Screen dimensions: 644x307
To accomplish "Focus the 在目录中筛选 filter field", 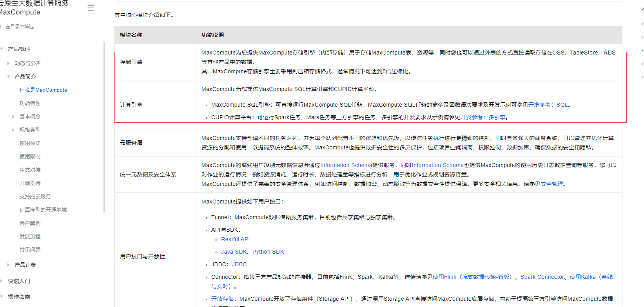I will tap(48, 27).
